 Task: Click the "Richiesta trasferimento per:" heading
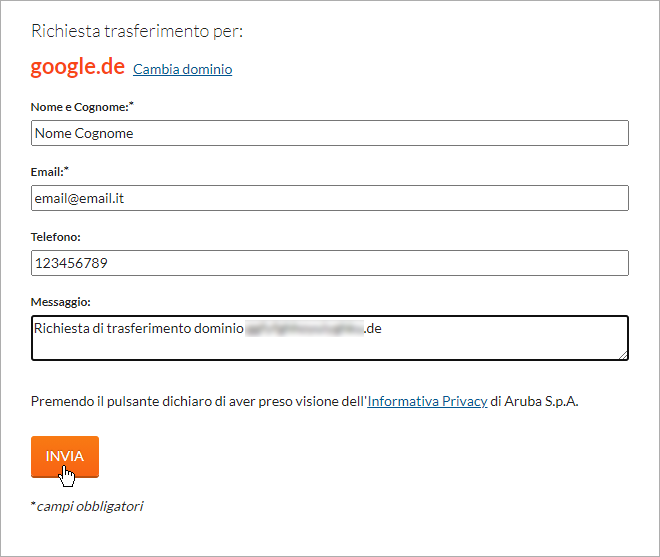point(137,31)
